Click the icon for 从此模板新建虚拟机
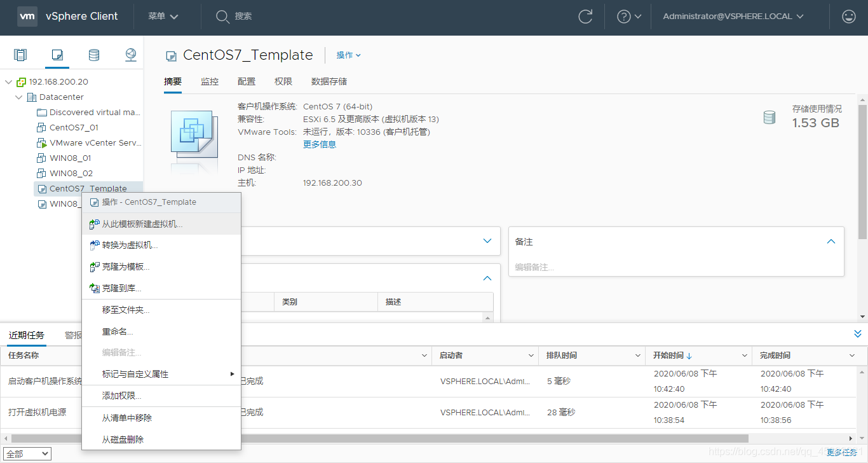This screenshot has height=463, width=868. (x=95, y=225)
